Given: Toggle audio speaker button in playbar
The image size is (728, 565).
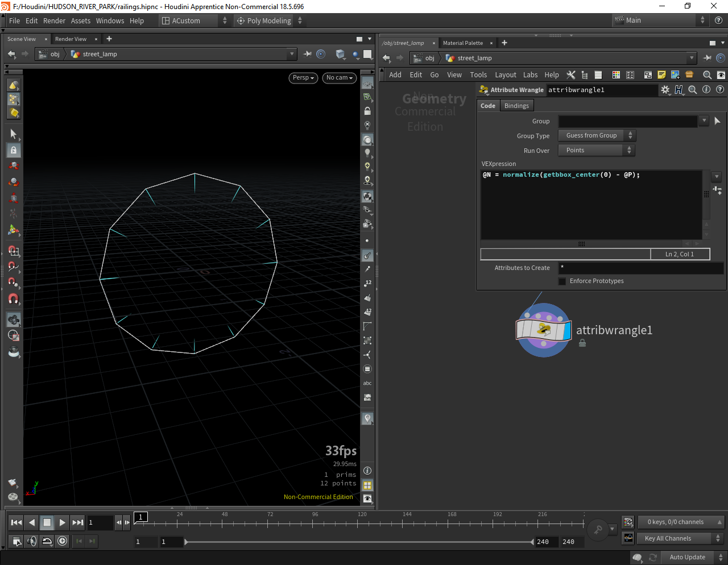Looking at the screenshot, I should coord(32,541).
